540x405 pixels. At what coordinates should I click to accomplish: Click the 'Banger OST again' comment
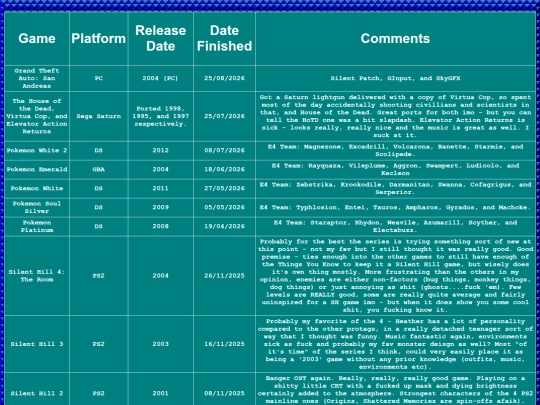pos(395,389)
